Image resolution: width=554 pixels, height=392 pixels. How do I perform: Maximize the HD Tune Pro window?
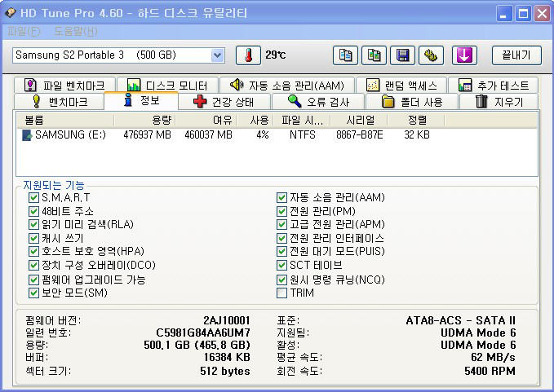[x=523, y=14]
